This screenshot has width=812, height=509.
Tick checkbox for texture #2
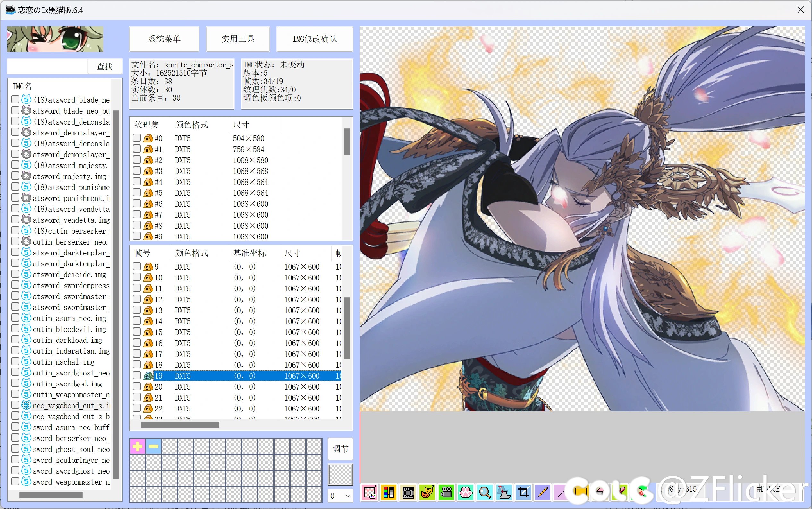click(137, 160)
